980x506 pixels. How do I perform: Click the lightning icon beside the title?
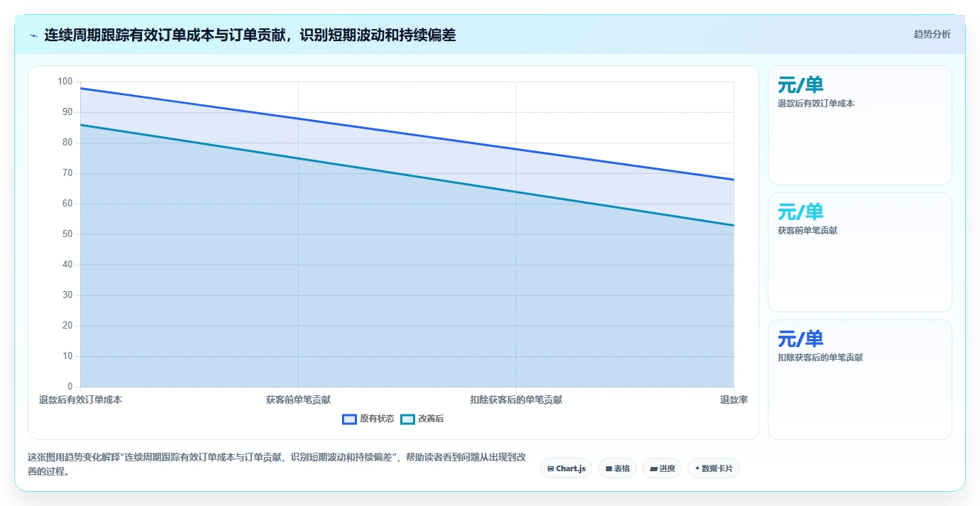click(34, 35)
